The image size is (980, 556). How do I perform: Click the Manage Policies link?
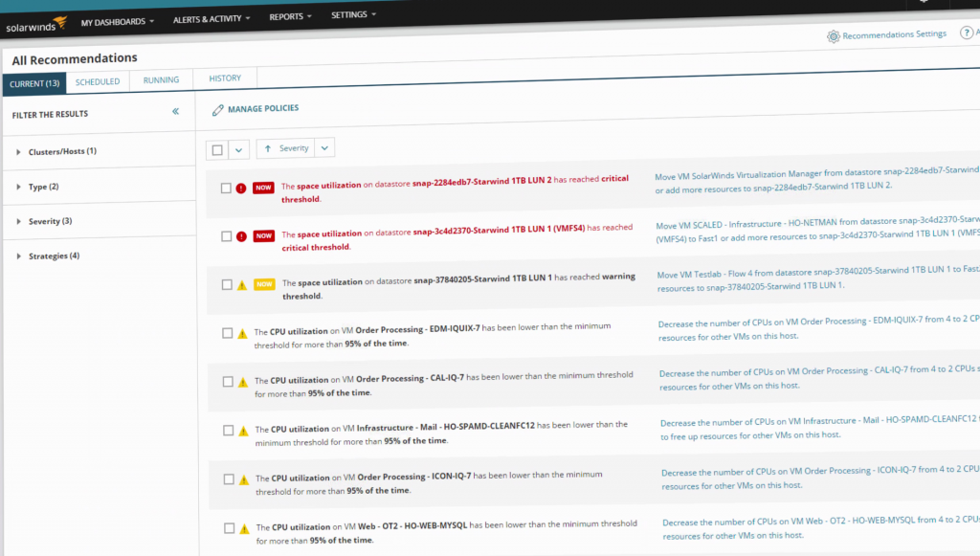tap(263, 109)
